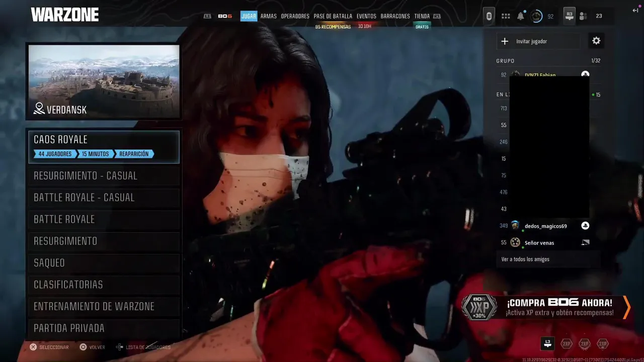Click the Verdansk map thumbnail
The width and height of the screenshot is (644, 362).
click(104, 81)
